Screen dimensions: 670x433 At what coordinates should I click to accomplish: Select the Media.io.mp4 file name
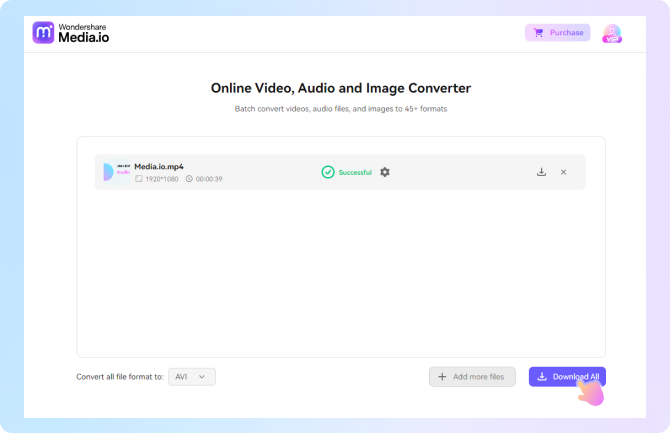(159, 167)
